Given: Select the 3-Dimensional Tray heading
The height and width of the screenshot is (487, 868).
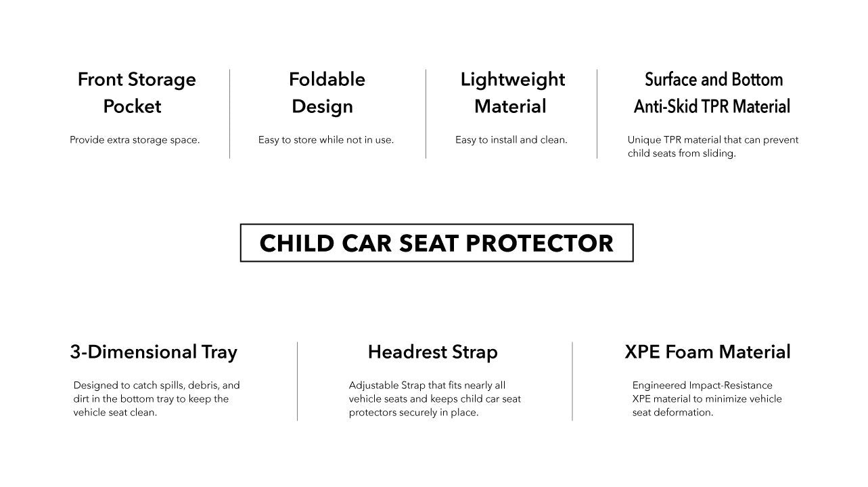Looking at the screenshot, I should click(x=154, y=352).
